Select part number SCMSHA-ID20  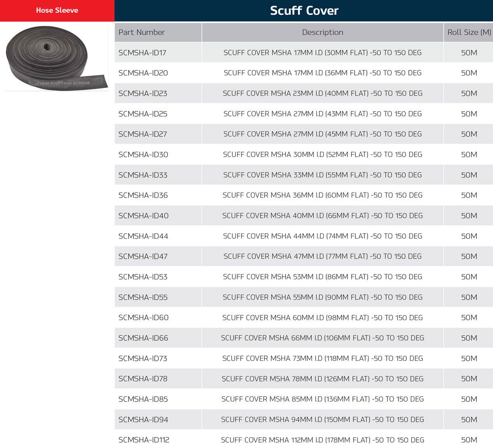point(143,73)
